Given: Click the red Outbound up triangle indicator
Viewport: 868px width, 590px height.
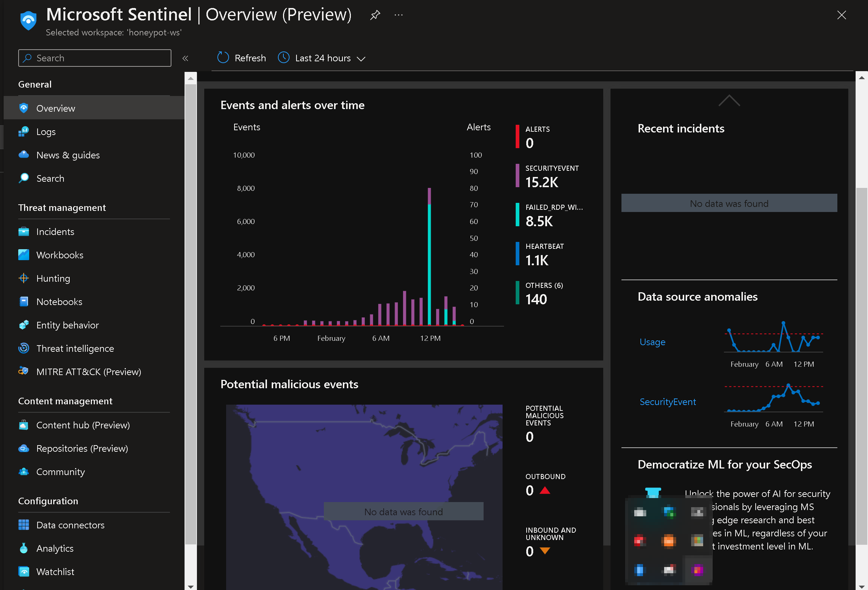Looking at the screenshot, I should 545,490.
